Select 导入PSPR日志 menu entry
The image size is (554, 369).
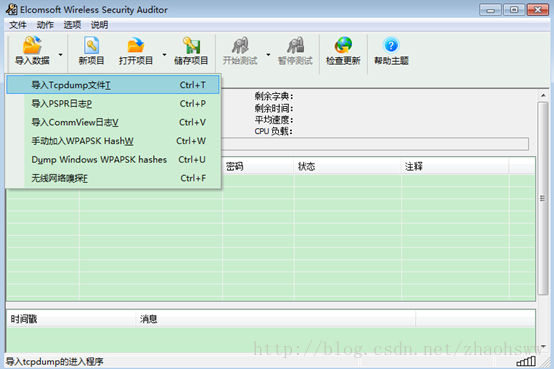click(x=113, y=104)
